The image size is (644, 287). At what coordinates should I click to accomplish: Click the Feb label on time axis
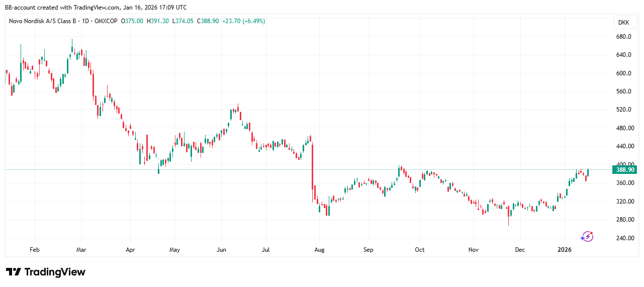pos(34,249)
